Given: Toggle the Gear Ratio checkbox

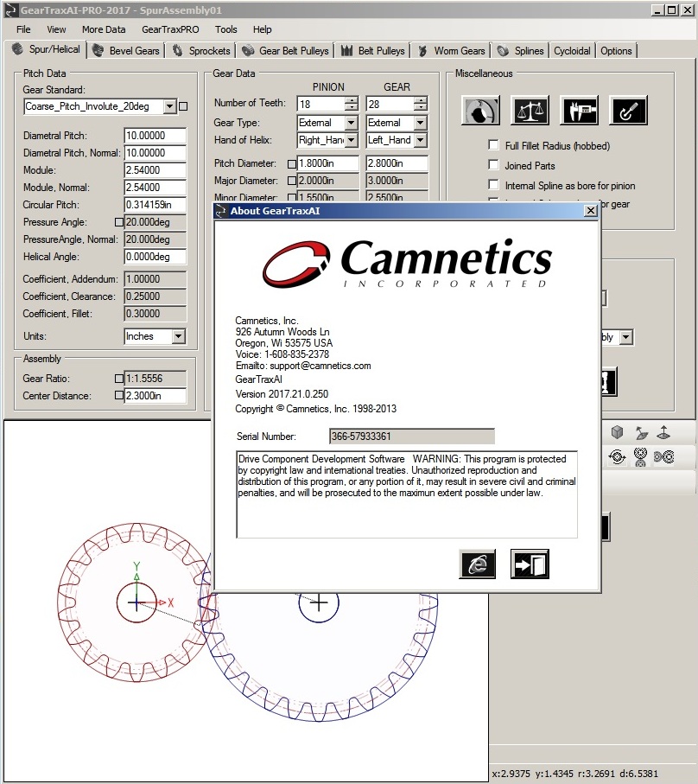Looking at the screenshot, I should [119, 379].
